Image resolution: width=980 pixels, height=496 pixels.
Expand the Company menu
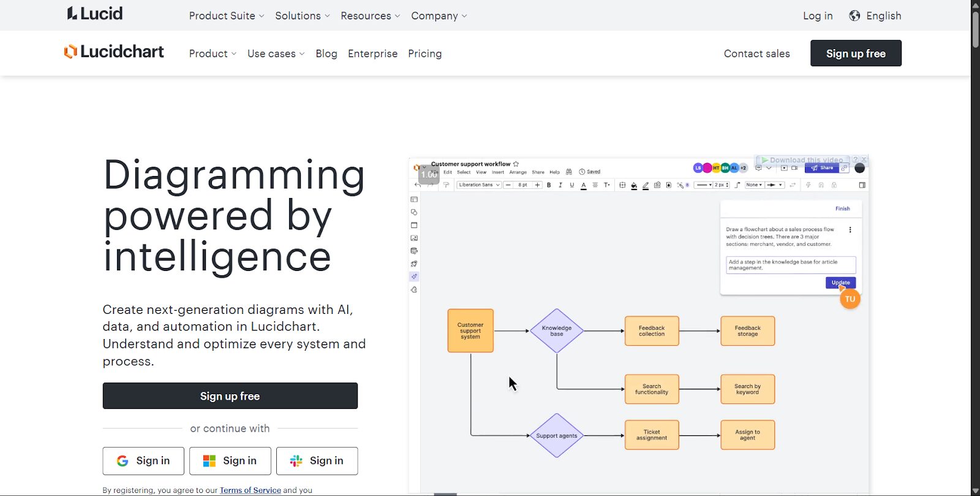439,16
